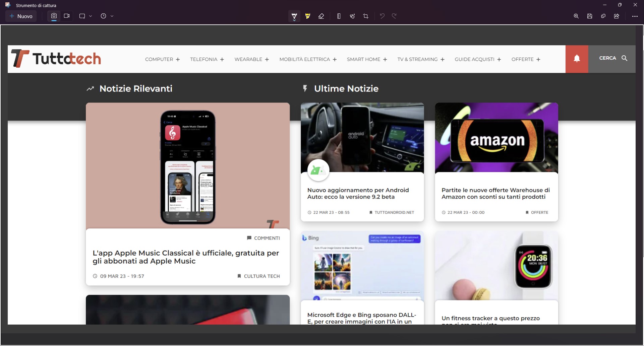644x346 pixels.
Task: Save the capture with the floppy disk icon
Action: point(589,16)
